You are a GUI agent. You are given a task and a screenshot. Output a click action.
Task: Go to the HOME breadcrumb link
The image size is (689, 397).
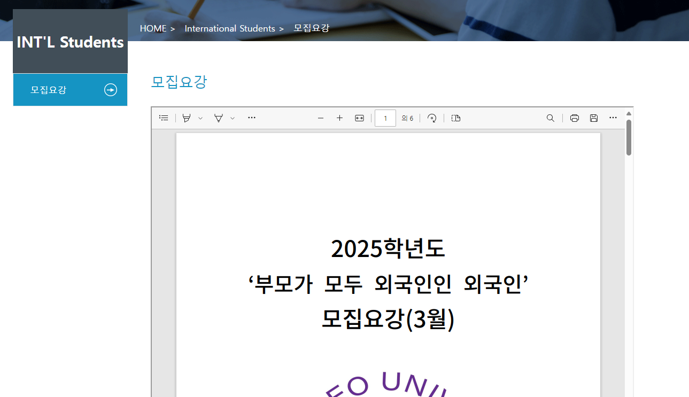153,29
